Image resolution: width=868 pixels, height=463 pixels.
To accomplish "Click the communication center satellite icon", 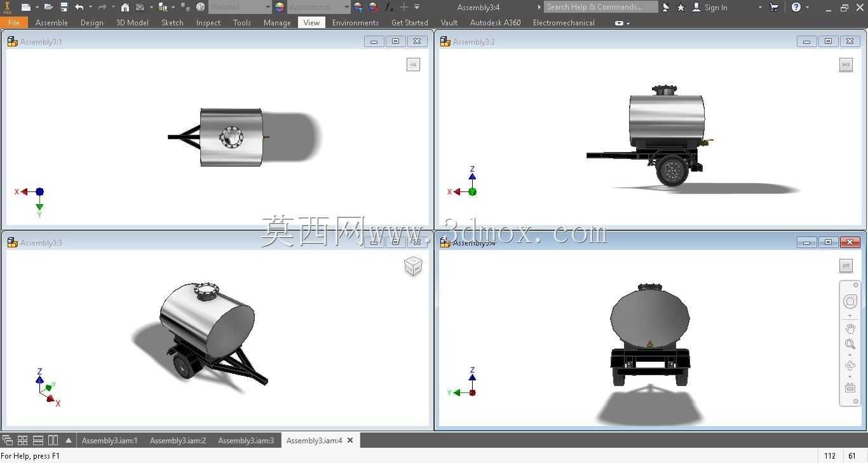I will click(x=666, y=7).
